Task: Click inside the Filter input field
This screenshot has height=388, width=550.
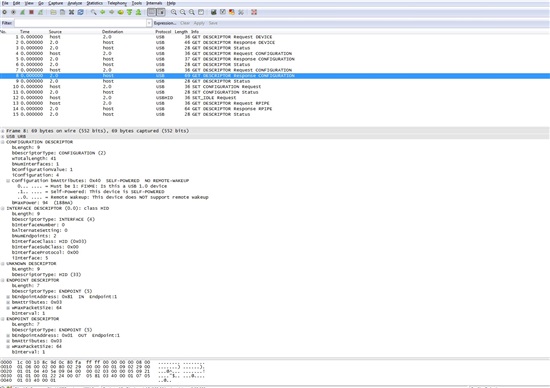Action: click(80, 23)
